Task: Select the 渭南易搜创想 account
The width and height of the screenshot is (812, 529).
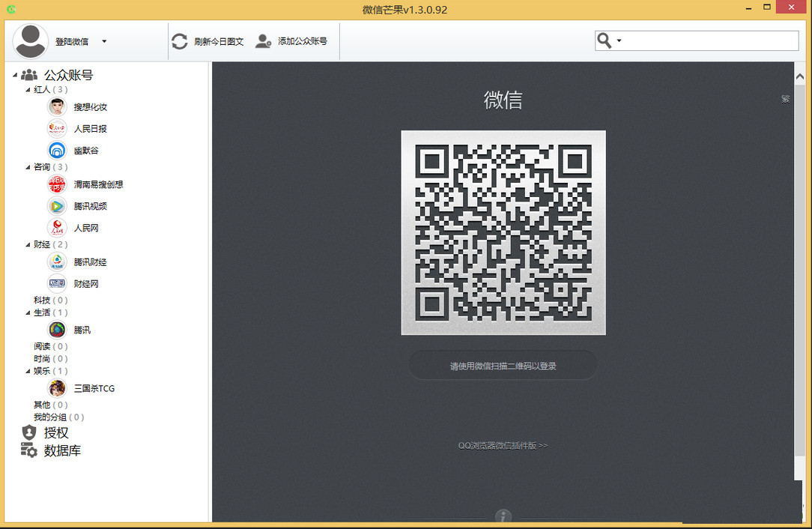Action: pyautogui.click(x=98, y=184)
